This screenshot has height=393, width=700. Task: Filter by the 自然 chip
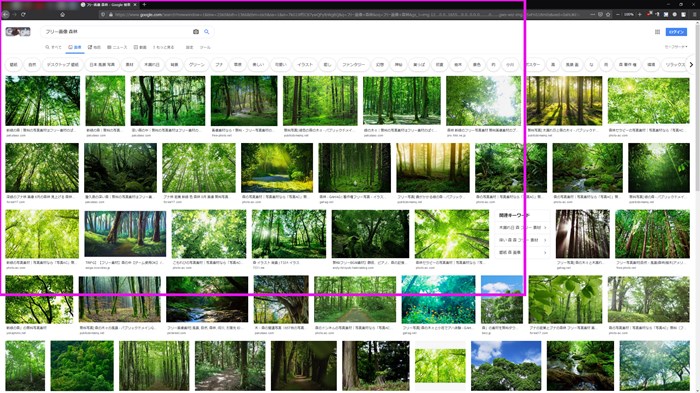point(32,64)
